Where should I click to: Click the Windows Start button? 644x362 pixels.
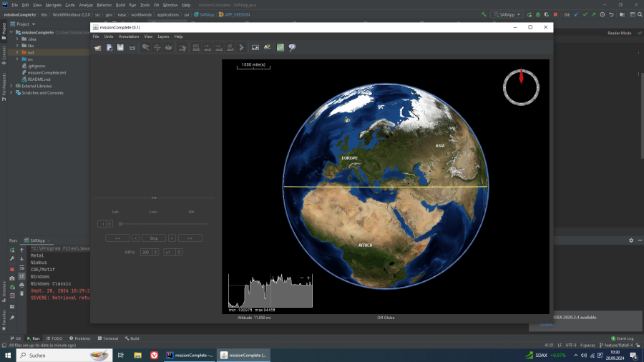pos(9,355)
